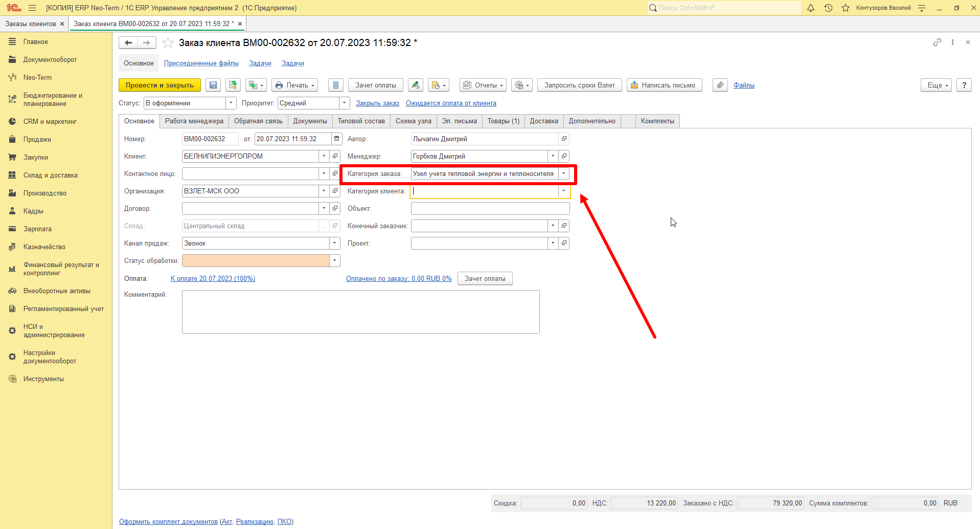Mark order as favorite with star icon
This screenshot has height=529, width=980.
[x=168, y=43]
